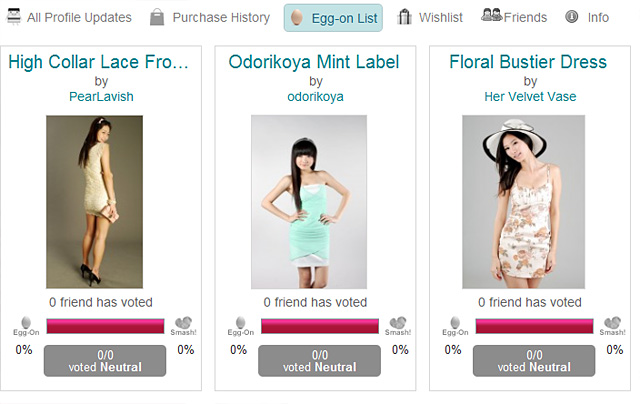Open the Floral Bustier Dress title link
The width and height of the screenshot is (640, 404).
point(530,62)
